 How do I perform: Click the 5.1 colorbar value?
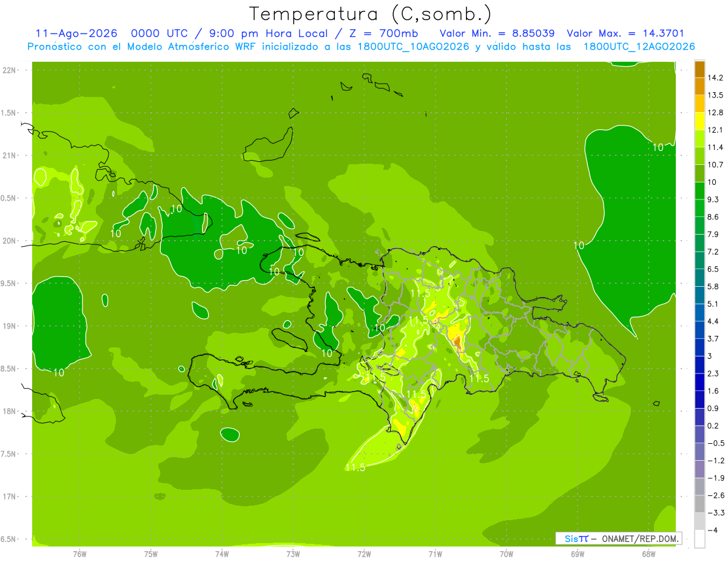click(x=713, y=304)
